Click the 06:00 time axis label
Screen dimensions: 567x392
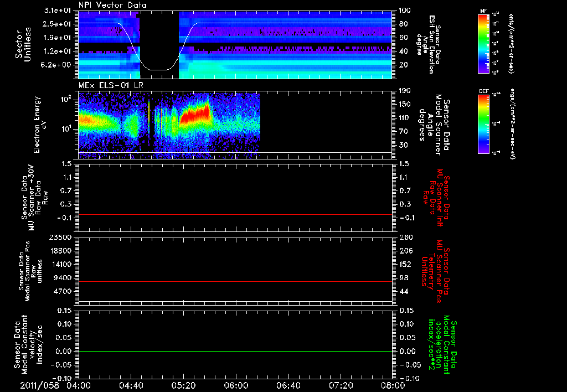click(236, 385)
